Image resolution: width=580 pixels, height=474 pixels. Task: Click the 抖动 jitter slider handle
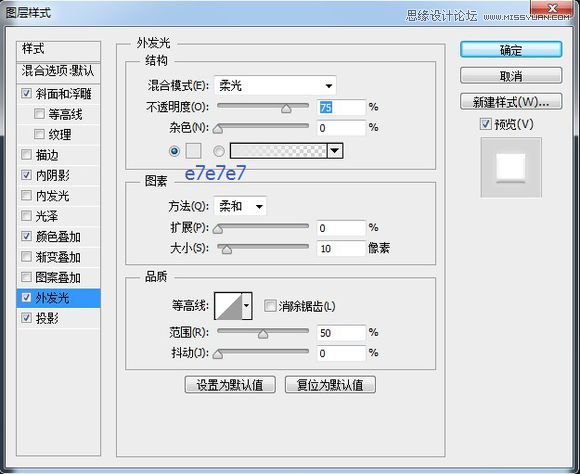218,354
